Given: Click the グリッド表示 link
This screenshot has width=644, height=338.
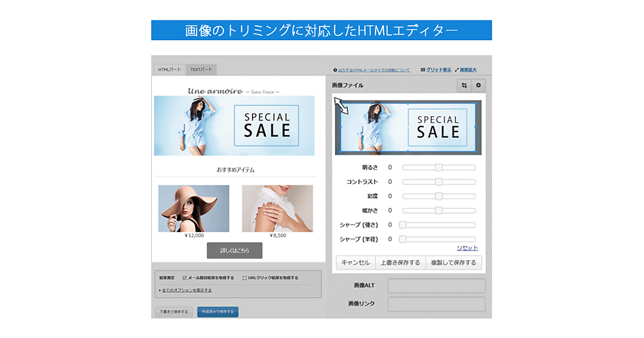Looking at the screenshot, I should pos(438,70).
